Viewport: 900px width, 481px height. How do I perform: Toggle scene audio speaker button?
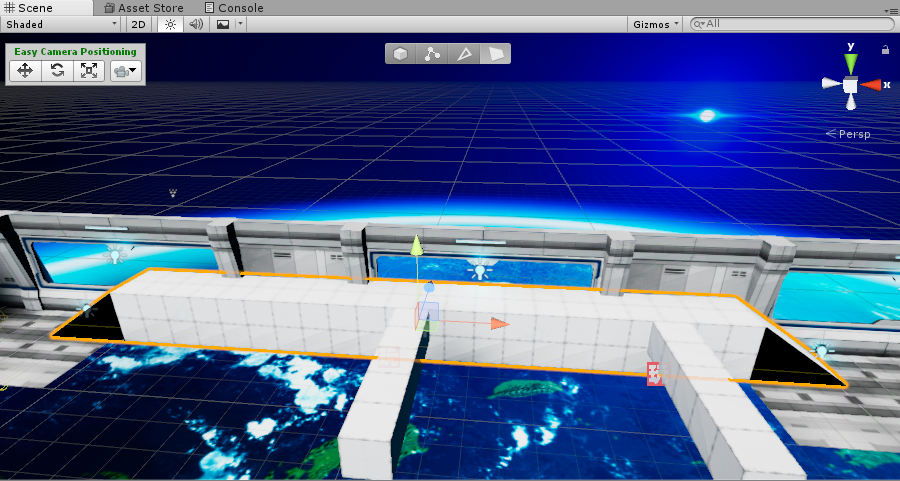(196, 24)
